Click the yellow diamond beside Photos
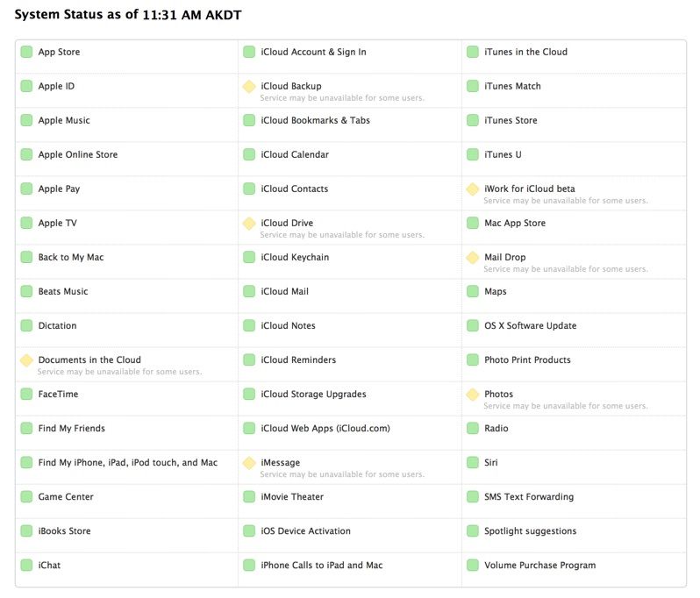Viewport: 700px width, 598px height. click(473, 395)
